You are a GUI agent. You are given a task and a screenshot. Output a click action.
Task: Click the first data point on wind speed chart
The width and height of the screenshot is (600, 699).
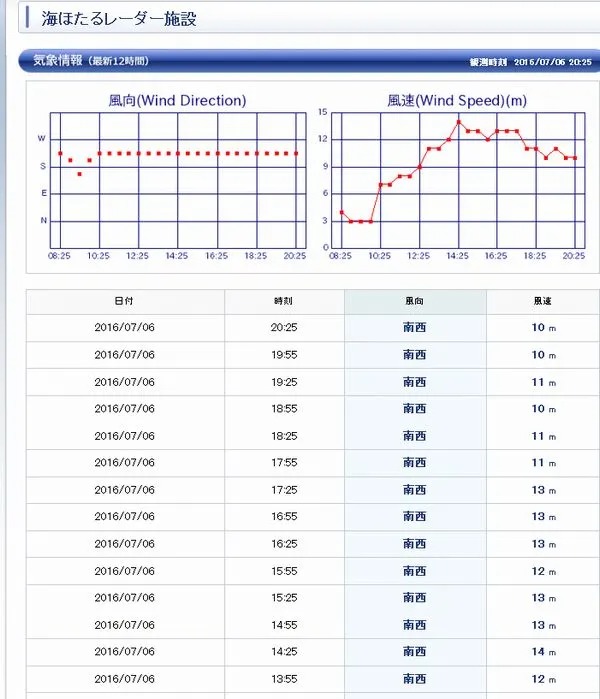tap(341, 212)
